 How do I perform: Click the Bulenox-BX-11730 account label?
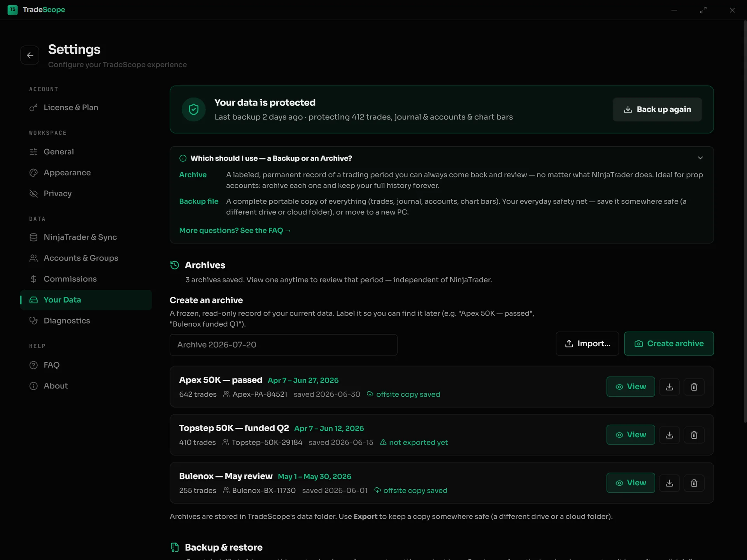coord(259,491)
